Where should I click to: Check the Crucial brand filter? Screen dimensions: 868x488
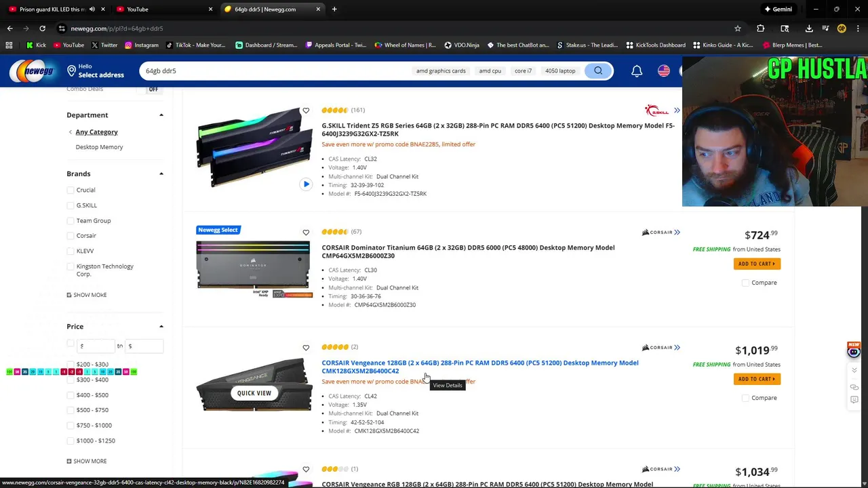point(71,190)
